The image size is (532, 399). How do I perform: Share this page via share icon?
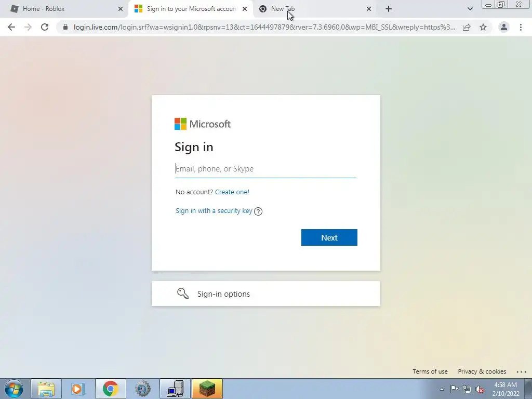(467, 27)
